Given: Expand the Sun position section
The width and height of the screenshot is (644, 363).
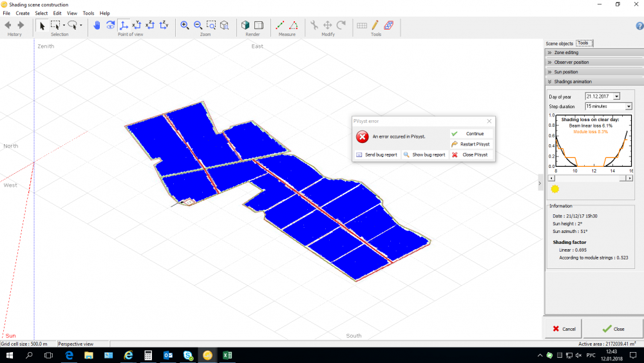Looking at the screenshot, I should coord(567,72).
